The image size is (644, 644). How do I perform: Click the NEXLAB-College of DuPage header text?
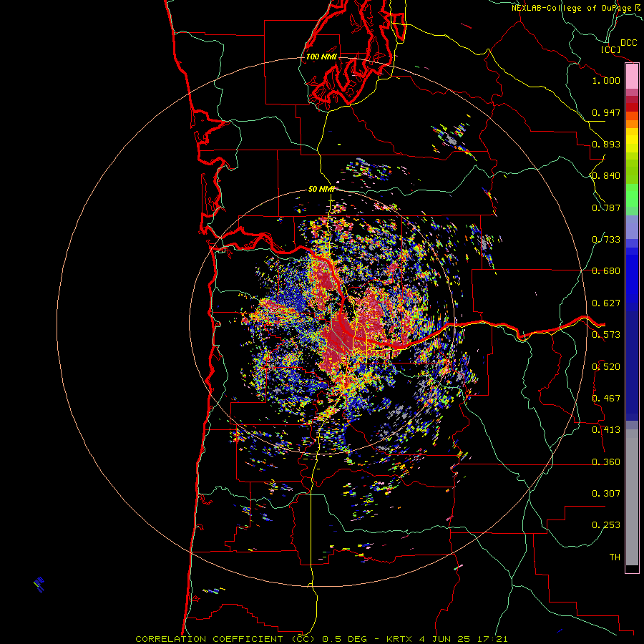(x=571, y=8)
